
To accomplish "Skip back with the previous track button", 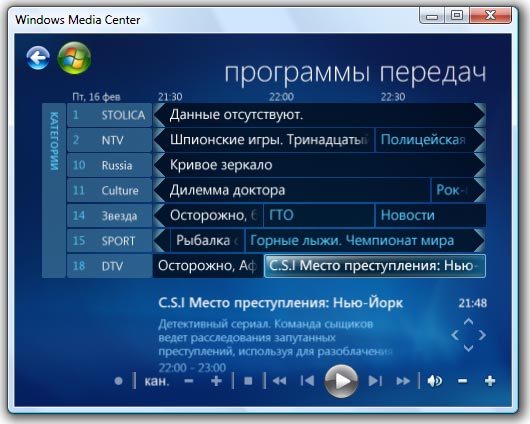I will [x=307, y=381].
